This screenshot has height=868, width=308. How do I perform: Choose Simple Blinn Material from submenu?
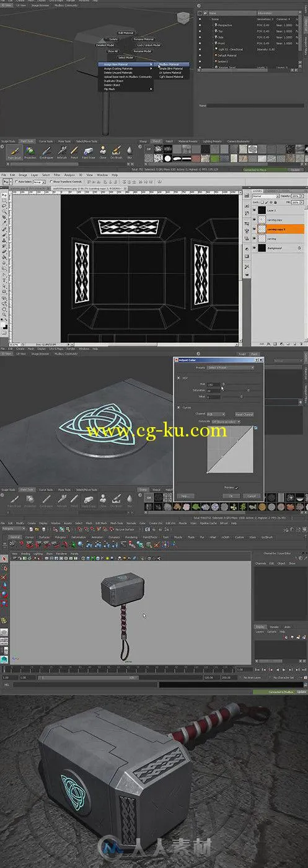coord(171,68)
